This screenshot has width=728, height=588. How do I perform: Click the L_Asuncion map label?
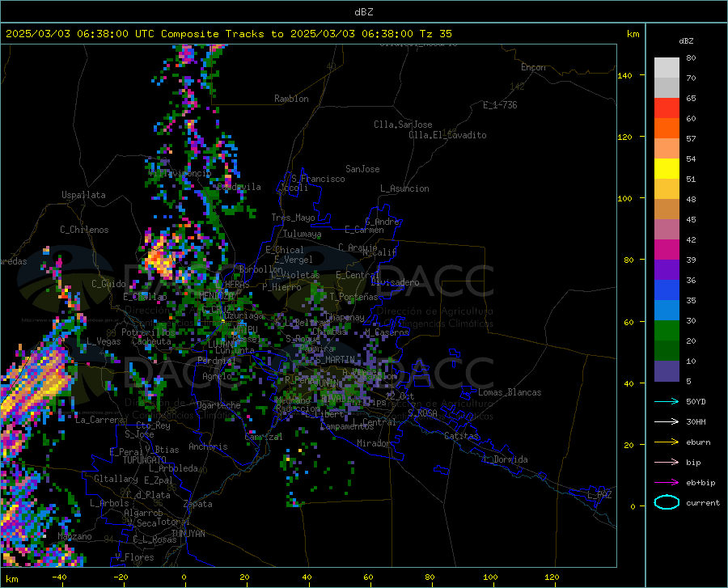click(404, 188)
